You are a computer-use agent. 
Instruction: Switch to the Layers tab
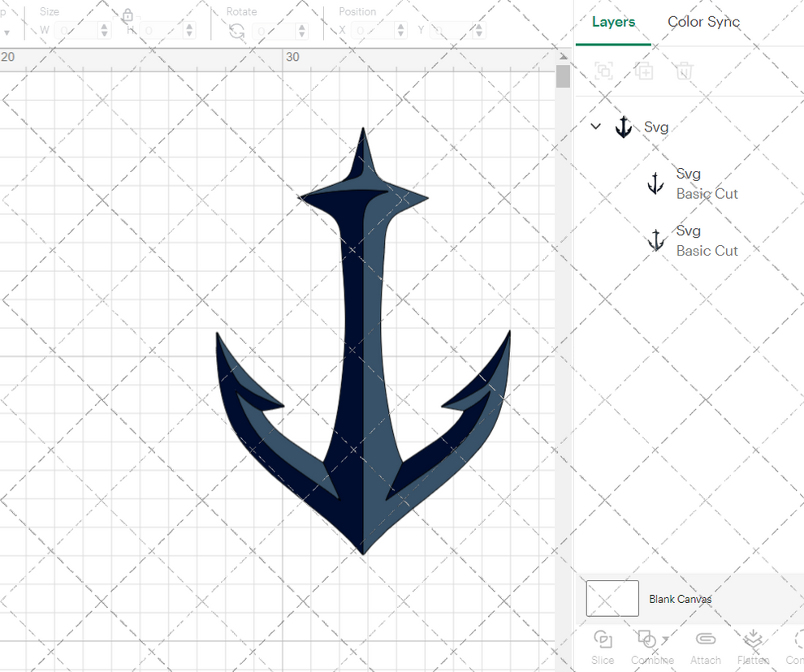pos(614,22)
